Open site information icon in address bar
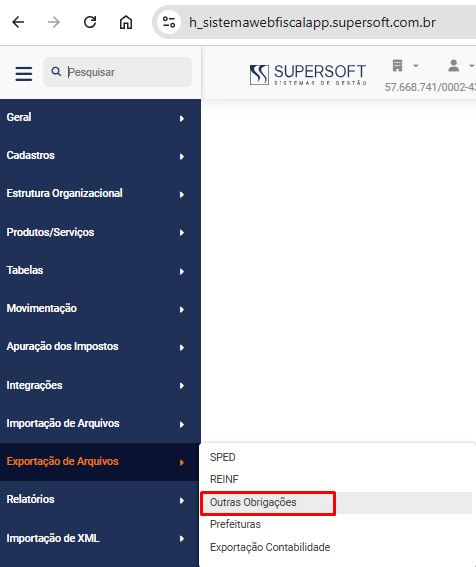Image resolution: width=476 pixels, height=567 pixels. [169, 22]
